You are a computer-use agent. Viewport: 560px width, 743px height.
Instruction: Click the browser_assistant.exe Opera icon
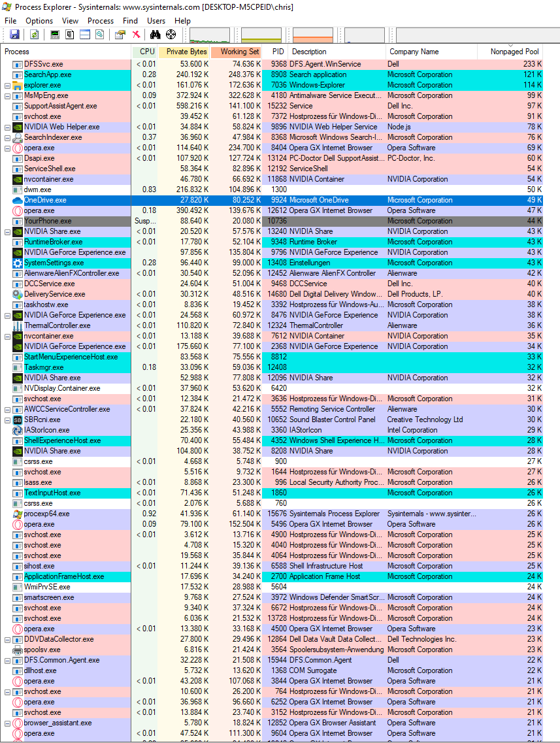click(x=18, y=723)
